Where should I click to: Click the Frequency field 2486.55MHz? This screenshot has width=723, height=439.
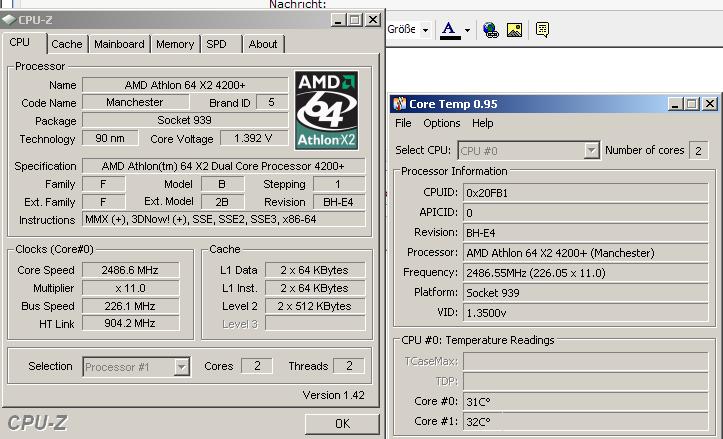tap(586, 273)
